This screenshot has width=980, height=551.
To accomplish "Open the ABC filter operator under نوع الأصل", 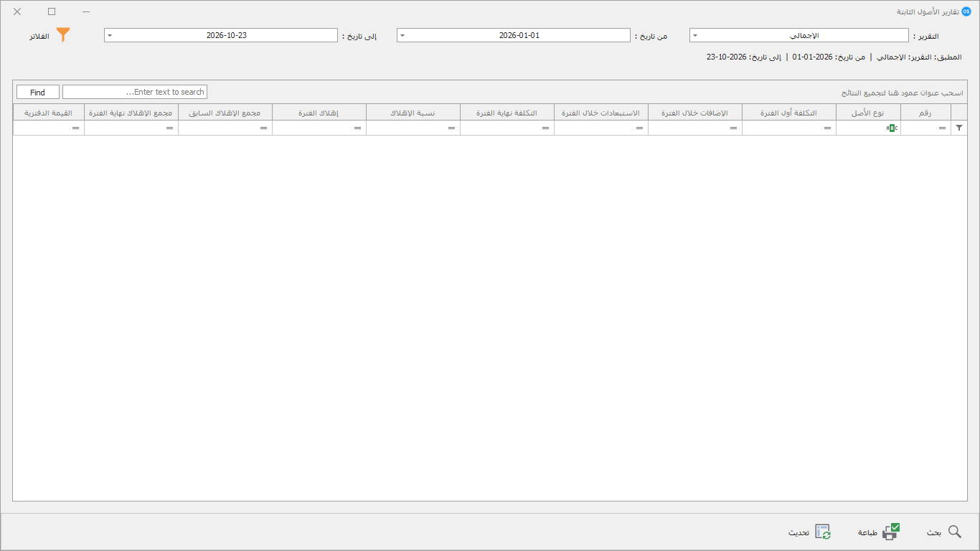I will pos(892,128).
